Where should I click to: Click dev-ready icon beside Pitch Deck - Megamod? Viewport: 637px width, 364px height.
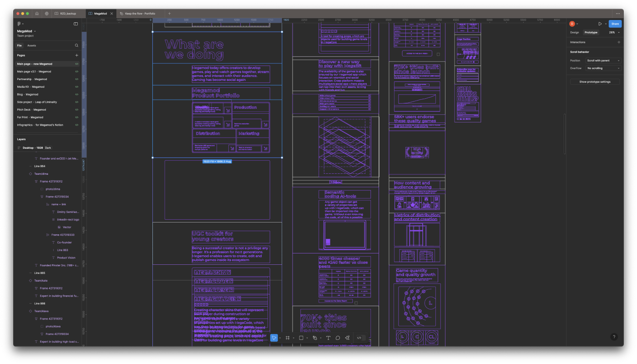click(77, 110)
